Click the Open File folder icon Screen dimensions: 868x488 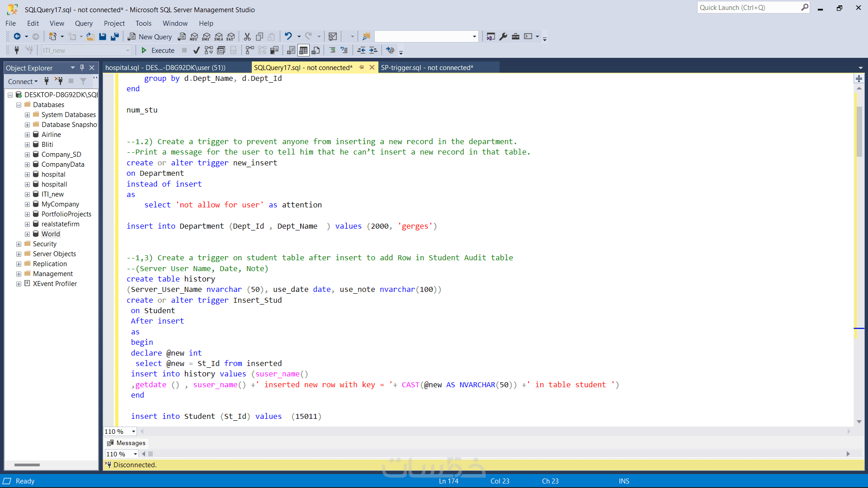click(90, 37)
